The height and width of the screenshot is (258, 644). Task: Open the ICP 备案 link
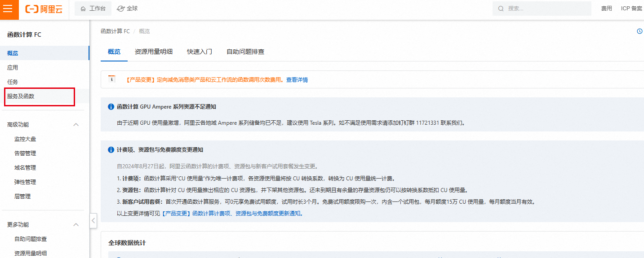631,9
